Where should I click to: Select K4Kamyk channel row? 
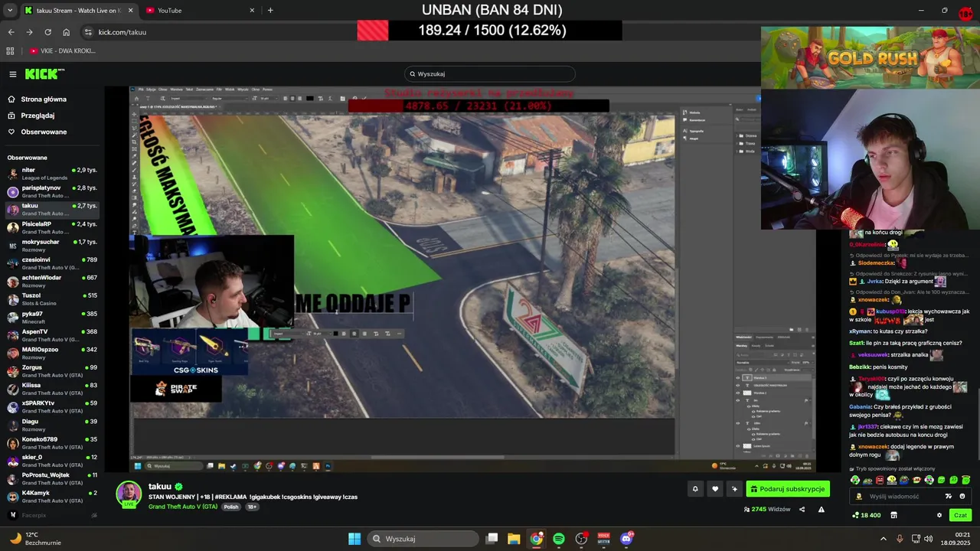coord(52,496)
